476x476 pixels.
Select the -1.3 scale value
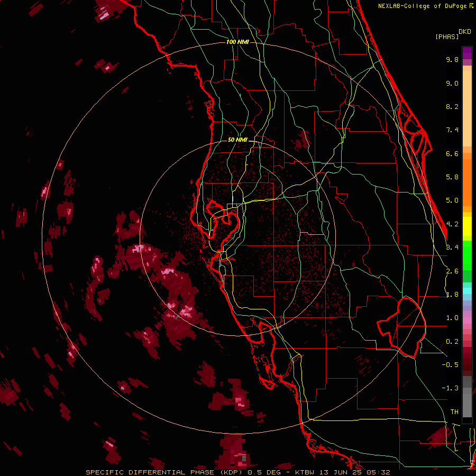(x=450, y=388)
